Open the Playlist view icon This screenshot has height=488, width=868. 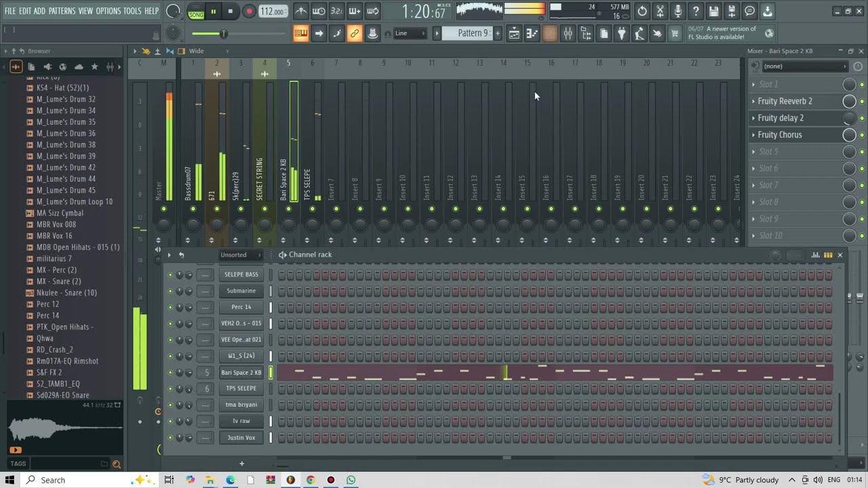[x=514, y=33]
